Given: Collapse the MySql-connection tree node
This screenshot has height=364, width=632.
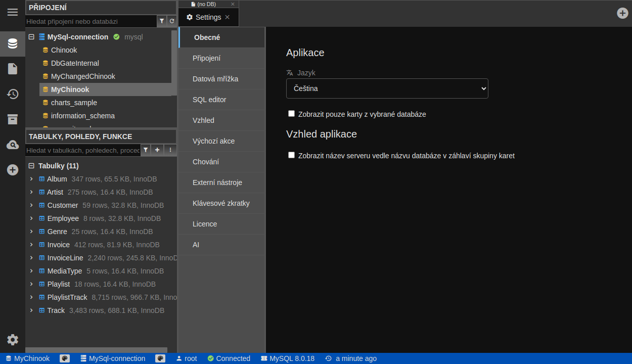Looking at the screenshot, I should pyautogui.click(x=31, y=37).
